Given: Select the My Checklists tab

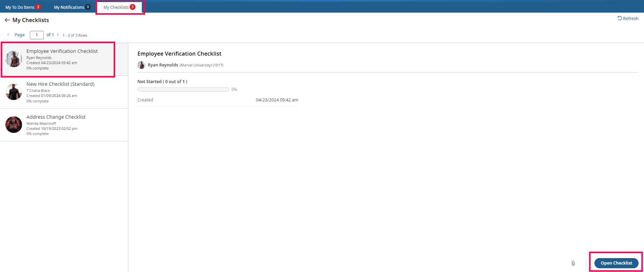Looking at the screenshot, I should 119,7.
